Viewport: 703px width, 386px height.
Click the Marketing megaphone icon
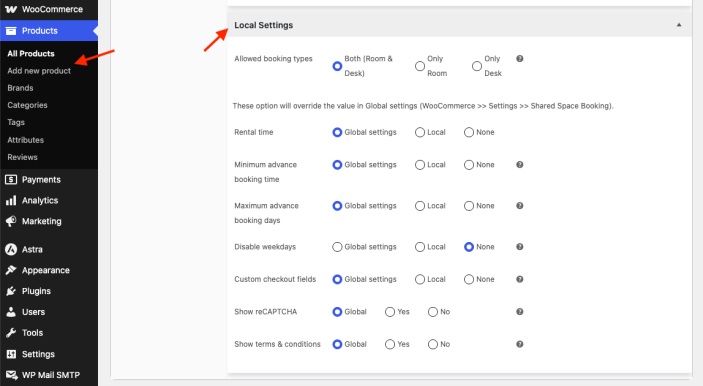(x=11, y=221)
